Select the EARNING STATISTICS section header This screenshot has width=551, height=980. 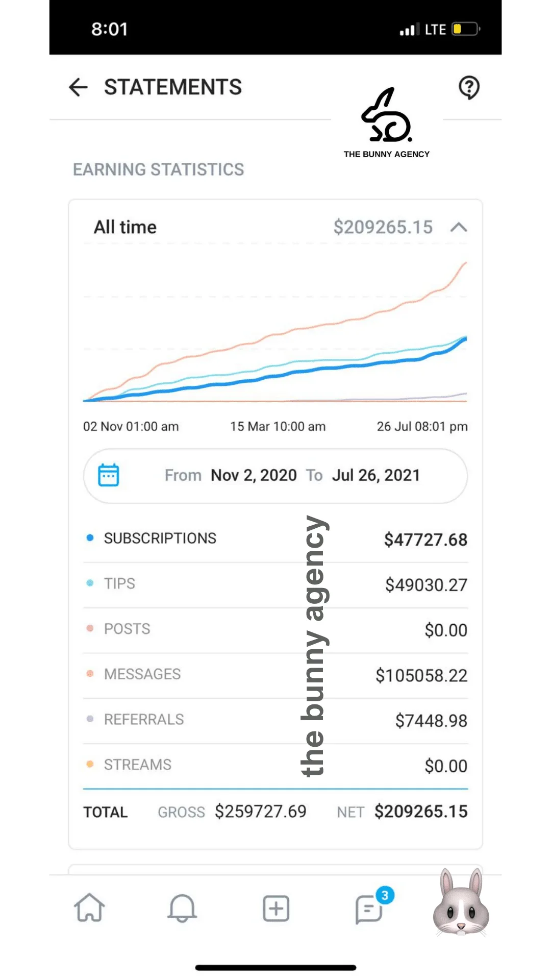click(x=159, y=169)
